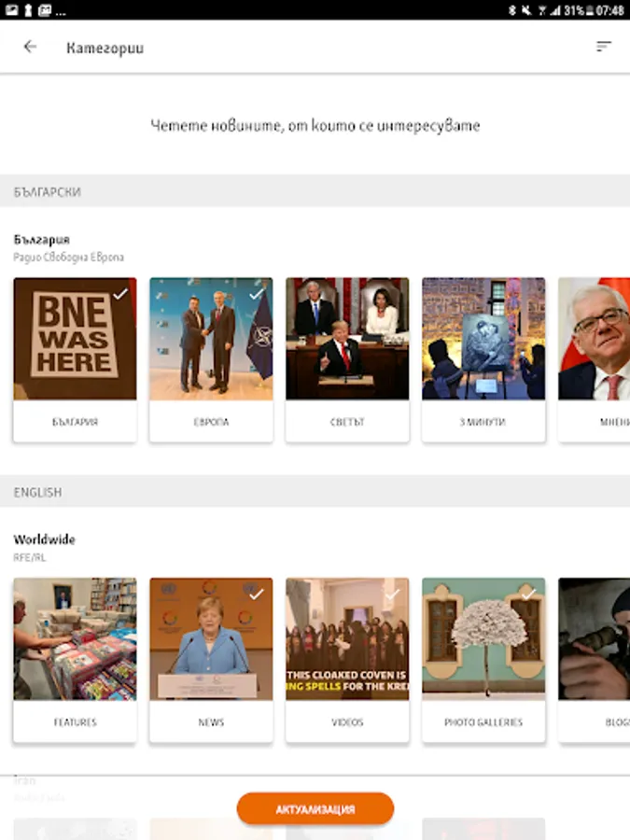The height and width of the screenshot is (840, 630).
Task: Open the partially visible Blogs card
Action: click(595, 660)
